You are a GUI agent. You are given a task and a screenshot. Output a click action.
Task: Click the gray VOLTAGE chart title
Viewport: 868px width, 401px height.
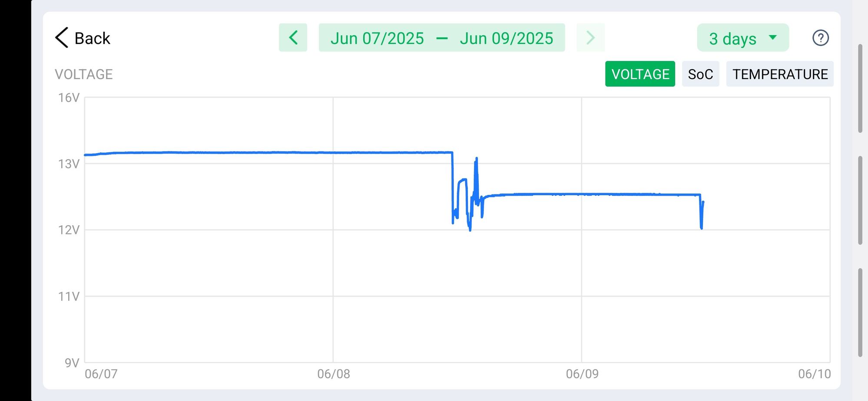83,74
